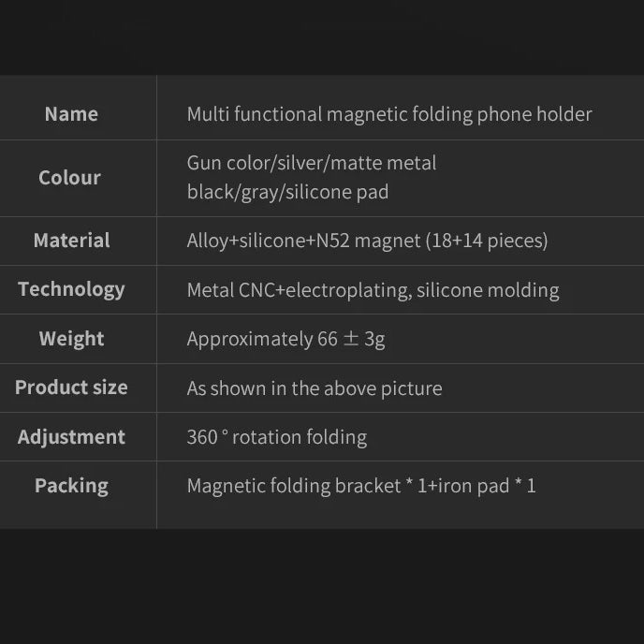Click "Multi functional magnetic folding phone holder" text

coord(389,114)
